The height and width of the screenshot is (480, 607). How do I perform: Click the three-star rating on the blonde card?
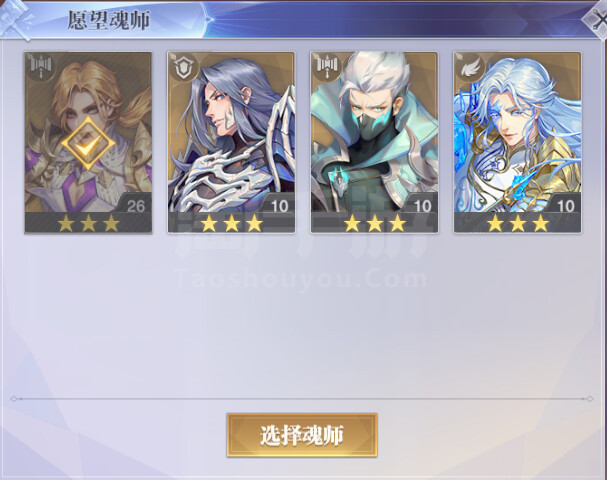click(88, 223)
